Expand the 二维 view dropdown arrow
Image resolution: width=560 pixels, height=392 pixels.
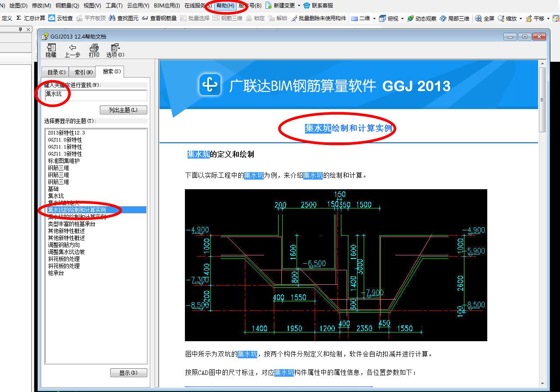pos(374,18)
